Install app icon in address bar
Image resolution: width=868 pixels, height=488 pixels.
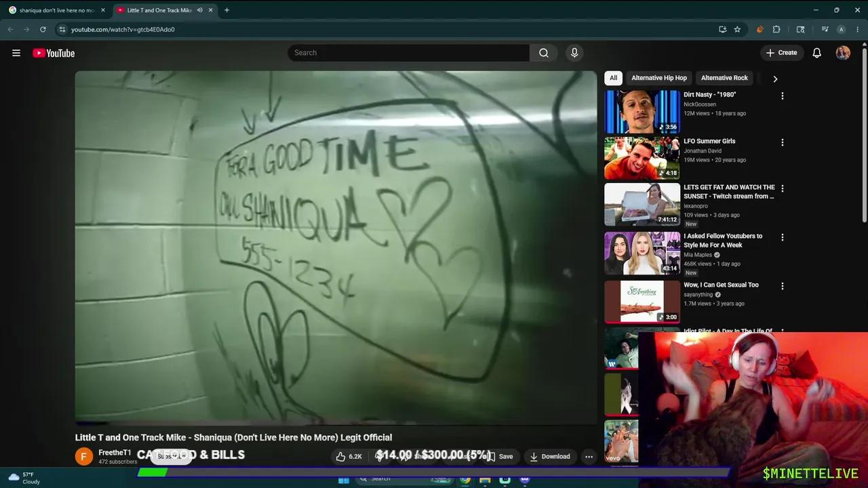click(722, 29)
